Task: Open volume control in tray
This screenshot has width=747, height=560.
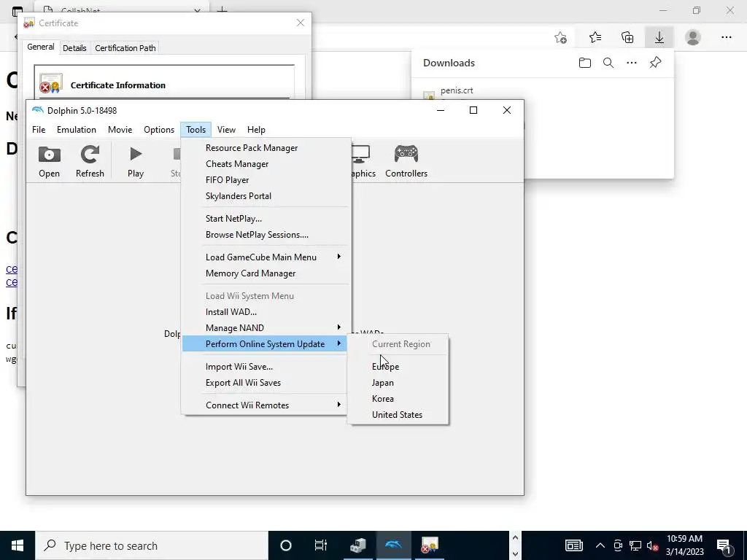Action: (652, 545)
